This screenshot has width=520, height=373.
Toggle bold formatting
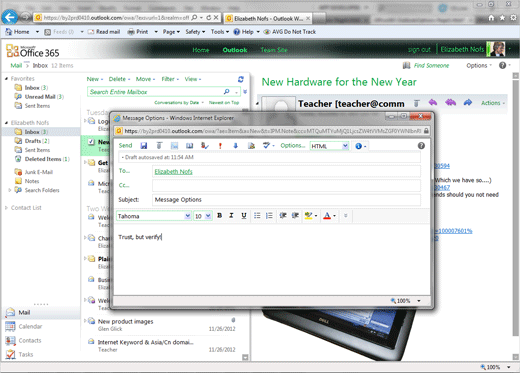click(219, 216)
